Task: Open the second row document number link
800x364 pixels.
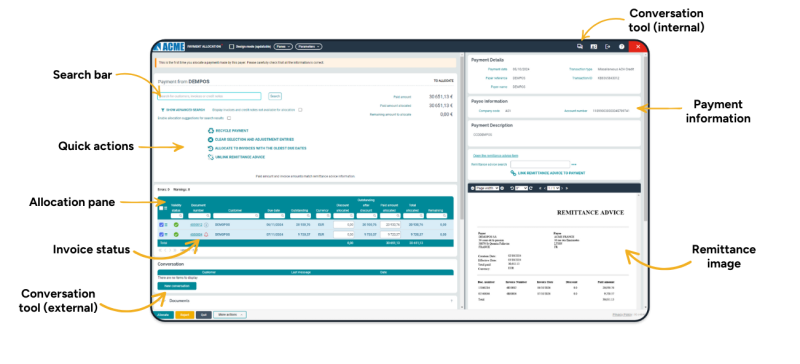Action: (x=196, y=234)
